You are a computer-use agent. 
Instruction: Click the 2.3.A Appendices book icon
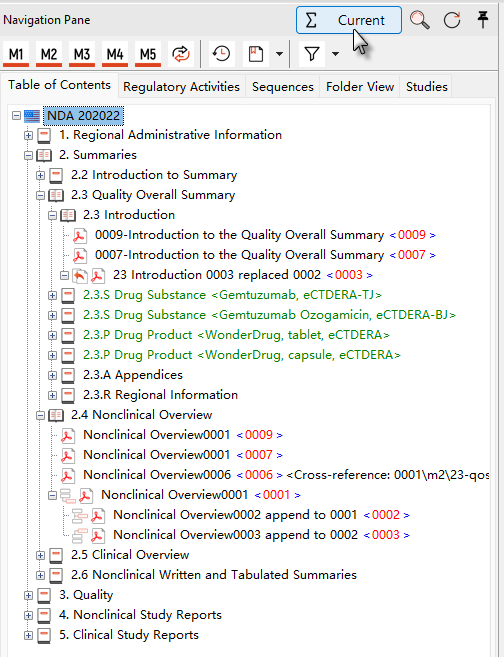[68, 375]
